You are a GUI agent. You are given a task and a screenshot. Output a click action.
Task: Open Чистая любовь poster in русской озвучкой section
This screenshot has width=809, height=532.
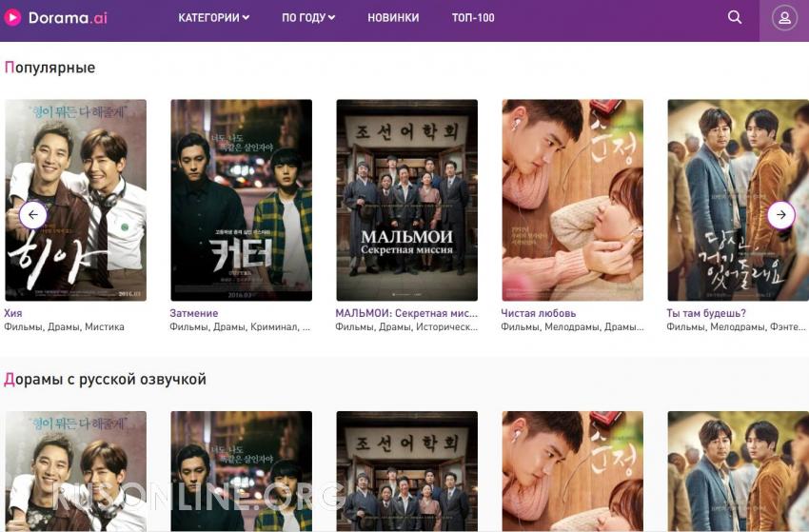(573, 471)
